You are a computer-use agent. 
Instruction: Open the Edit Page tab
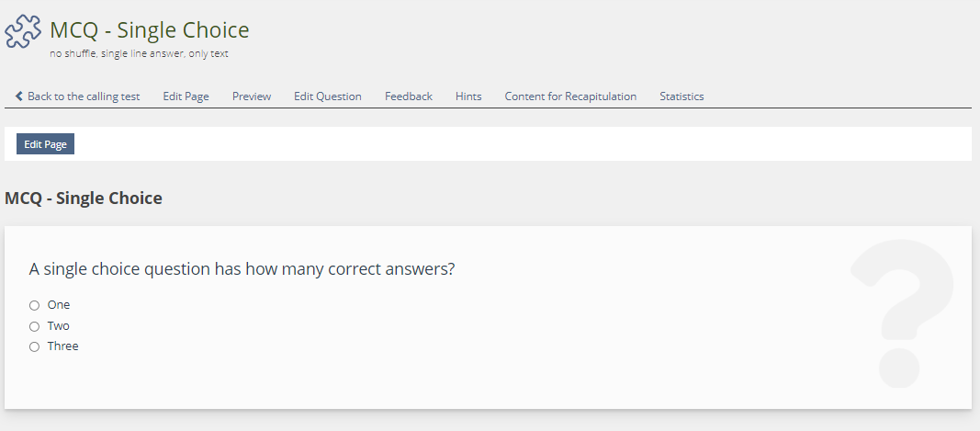click(x=186, y=96)
